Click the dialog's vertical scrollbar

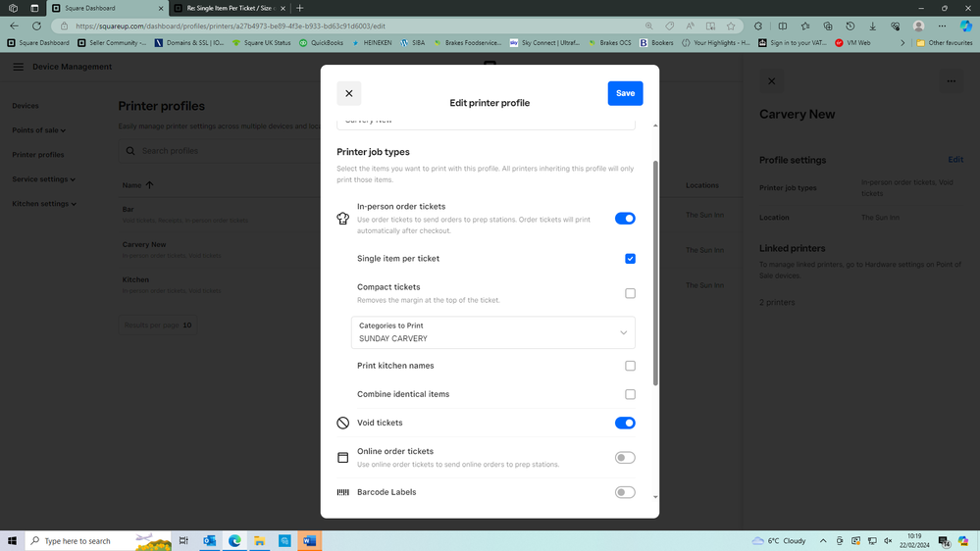click(655, 275)
